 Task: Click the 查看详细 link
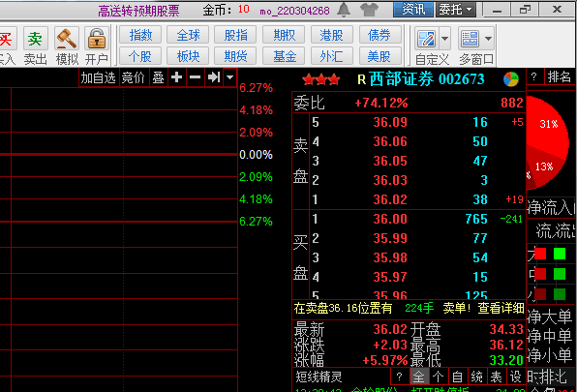point(501,308)
